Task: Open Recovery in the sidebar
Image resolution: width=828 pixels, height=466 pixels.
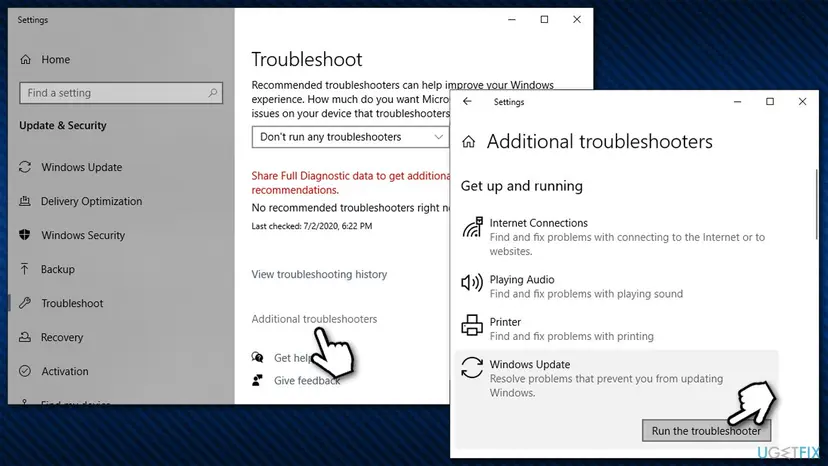Action: pyautogui.click(x=62, y=337)
